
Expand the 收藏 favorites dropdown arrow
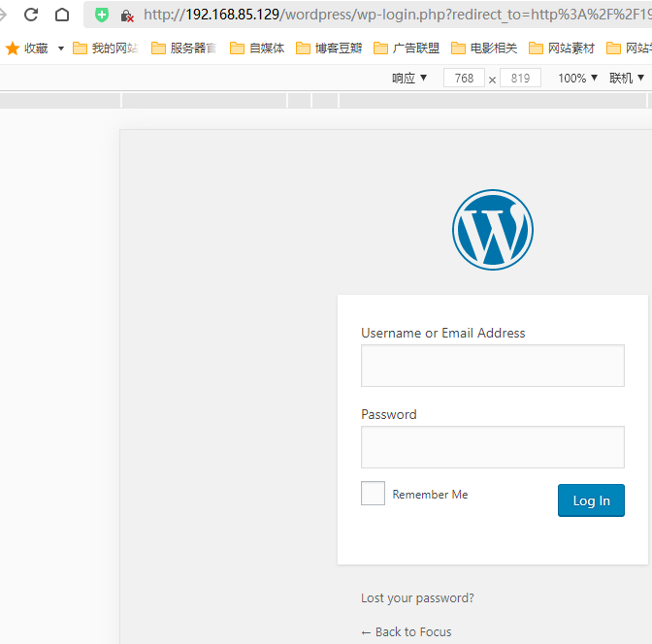click(x=61, y=48)
